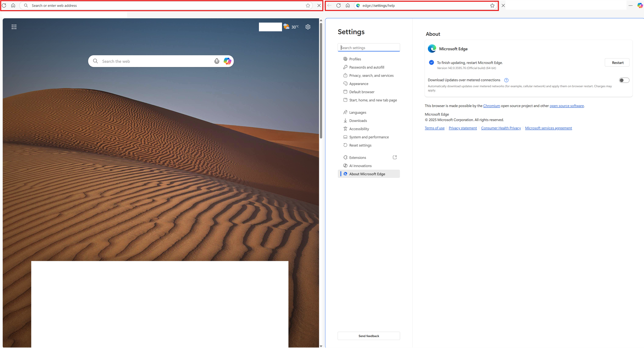Open the apps grid launcher

(14, 27)
